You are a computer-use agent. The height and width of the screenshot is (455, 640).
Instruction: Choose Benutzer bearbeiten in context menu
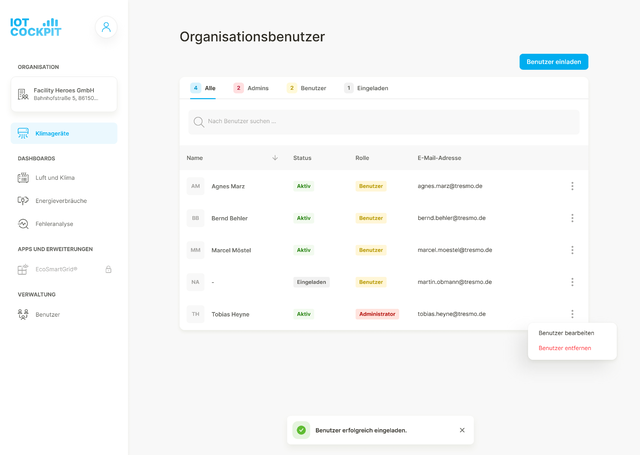[x=566, y=333]
